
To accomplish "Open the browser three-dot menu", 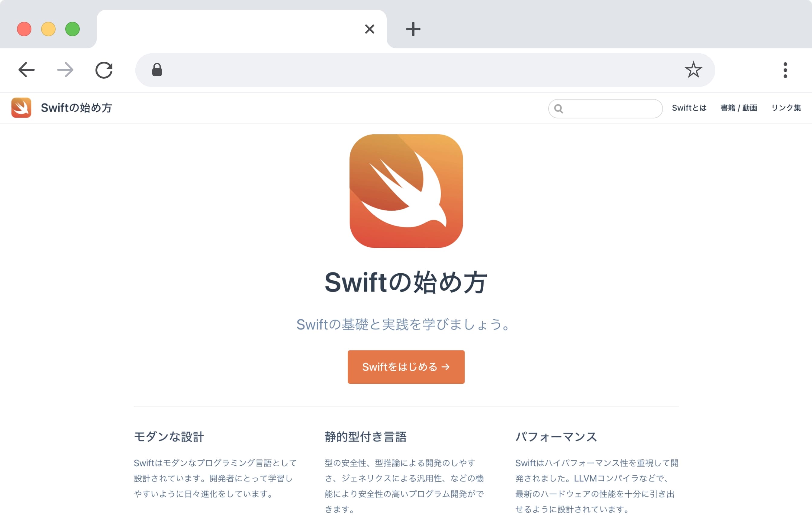I will (x=785, y=70).
